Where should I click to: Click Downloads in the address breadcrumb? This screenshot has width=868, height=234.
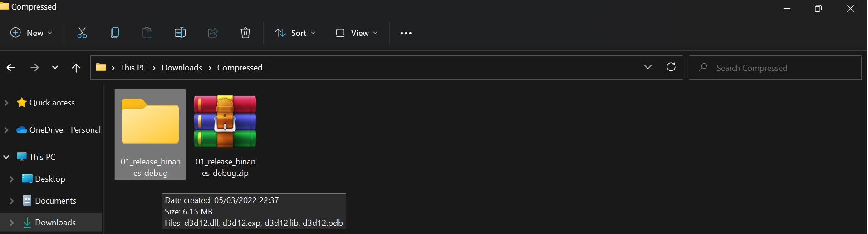[182, 68]
